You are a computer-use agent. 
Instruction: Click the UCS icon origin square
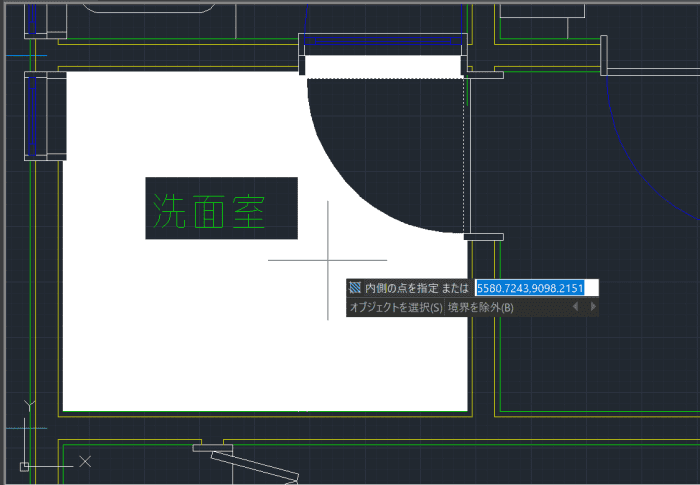[25, 467]
